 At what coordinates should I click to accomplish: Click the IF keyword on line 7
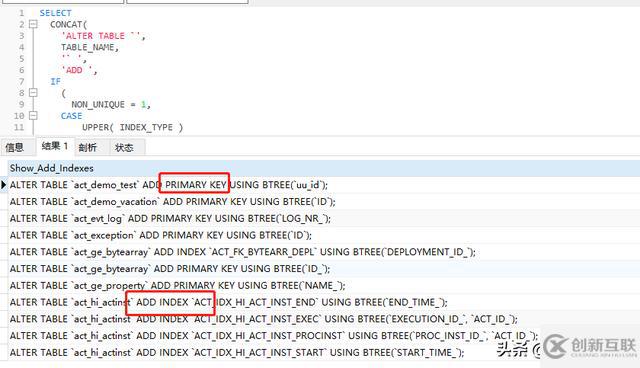pos(56,82)
